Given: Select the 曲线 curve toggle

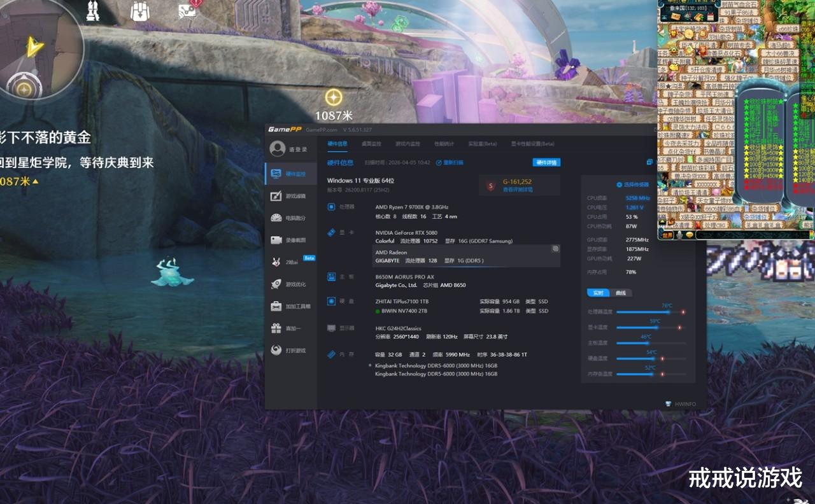Looking at the screenshot, I should click(621, 293).
